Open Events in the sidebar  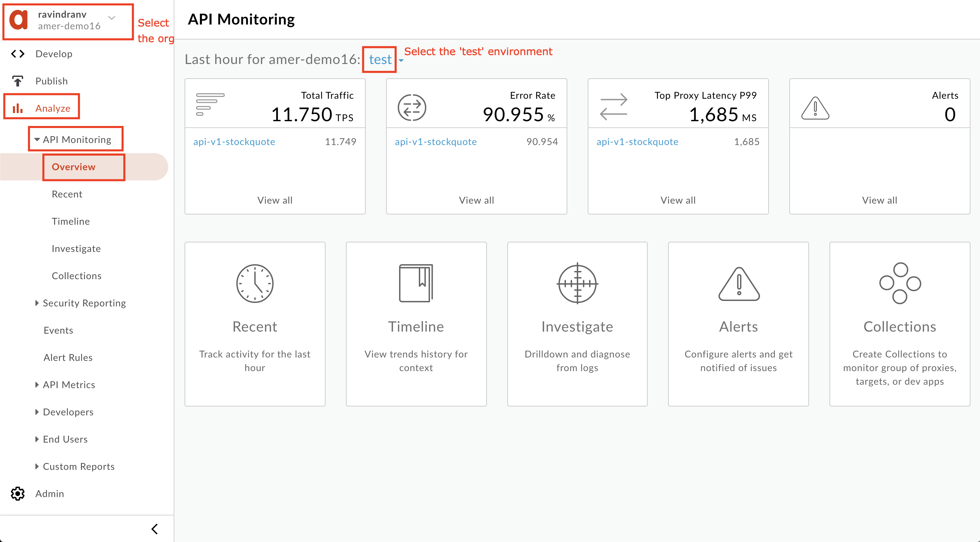(x=58, y=331)
